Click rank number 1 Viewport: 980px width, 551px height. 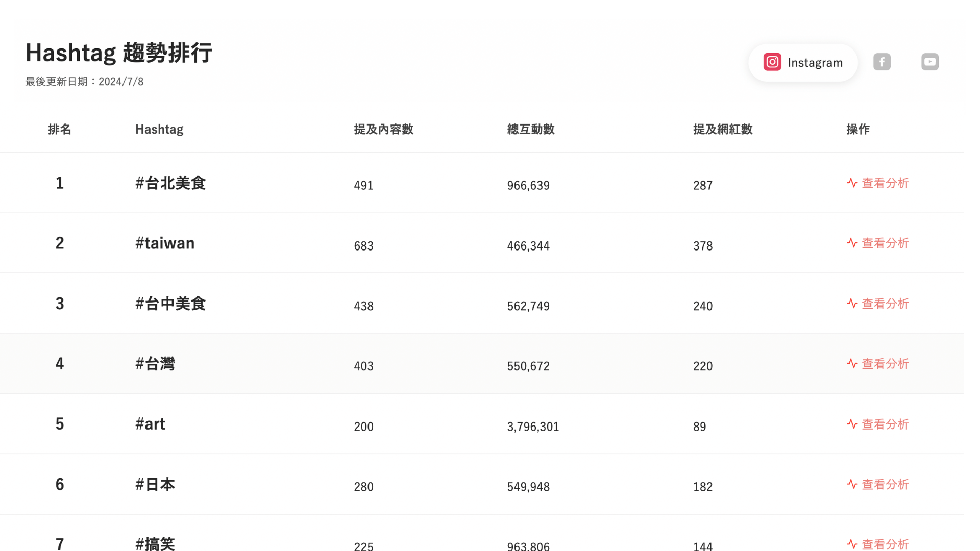60,183
